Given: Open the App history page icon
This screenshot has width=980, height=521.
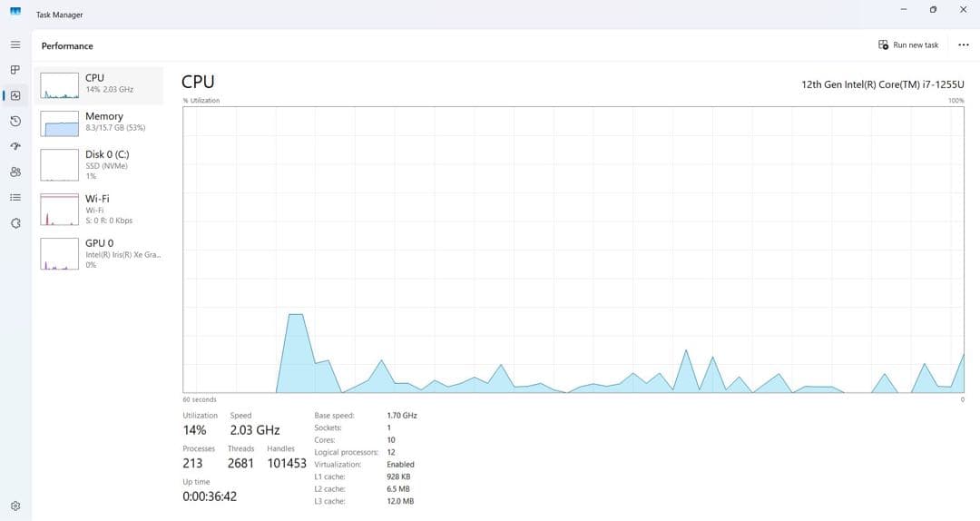Looking at the screenshot, I should pyautogui.click(x=15, y=121).
